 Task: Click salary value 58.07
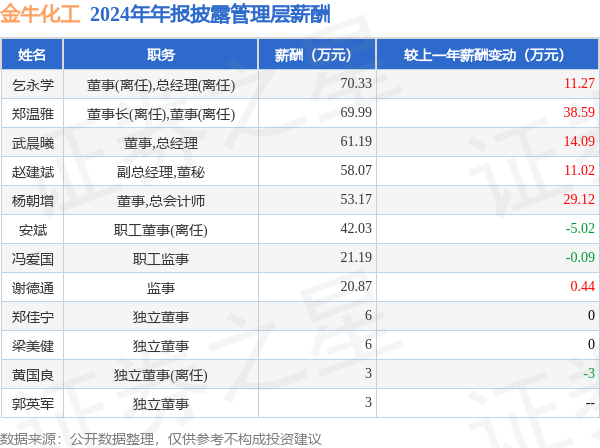[356, 170]
